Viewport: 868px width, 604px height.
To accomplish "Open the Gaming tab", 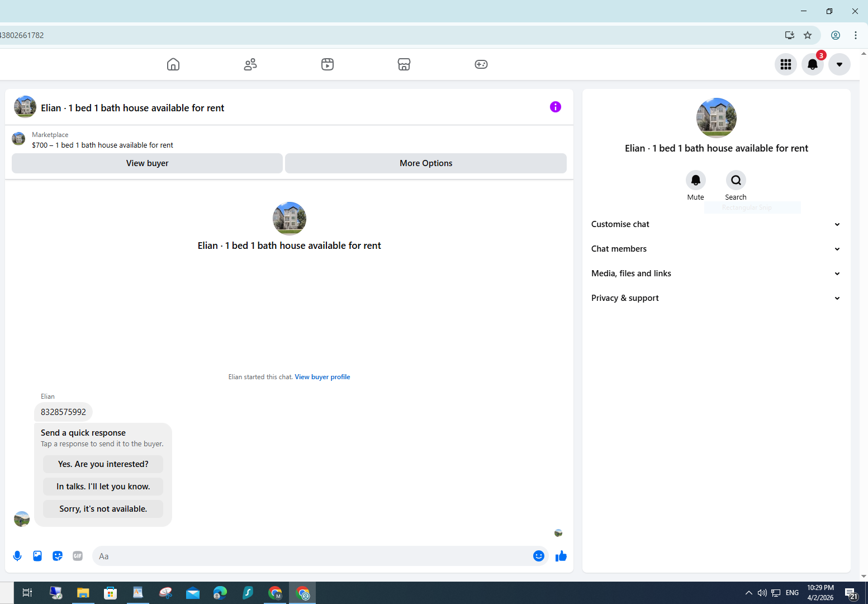I will pos(481,64).
